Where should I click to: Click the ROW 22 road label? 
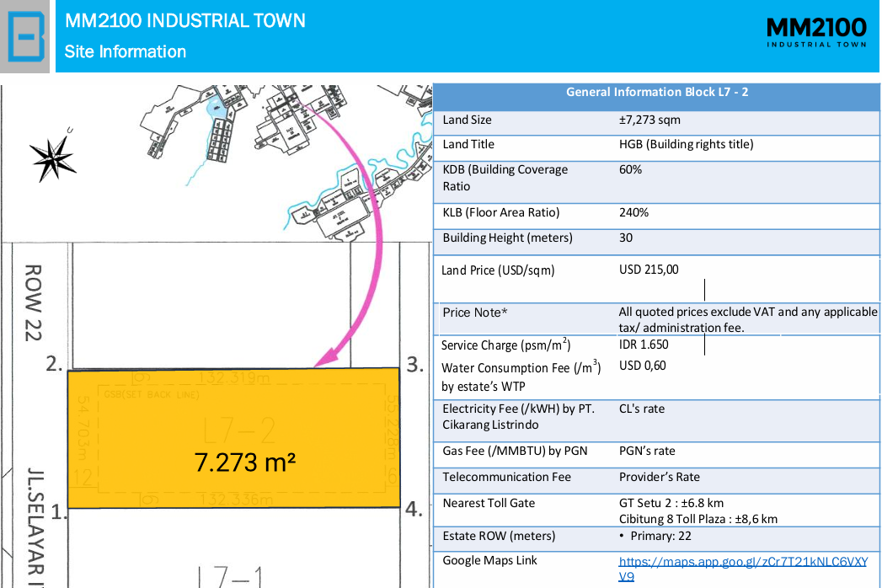click(x=34, y=302)
